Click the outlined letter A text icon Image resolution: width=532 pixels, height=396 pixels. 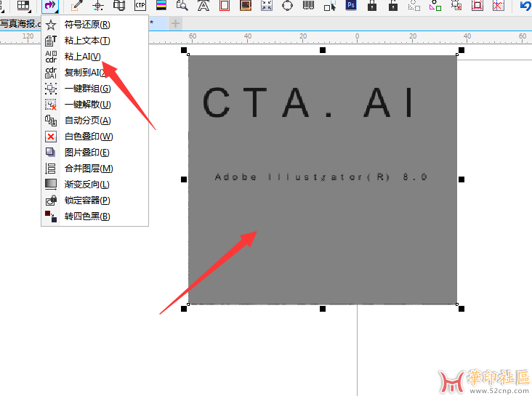coord(203,5)
